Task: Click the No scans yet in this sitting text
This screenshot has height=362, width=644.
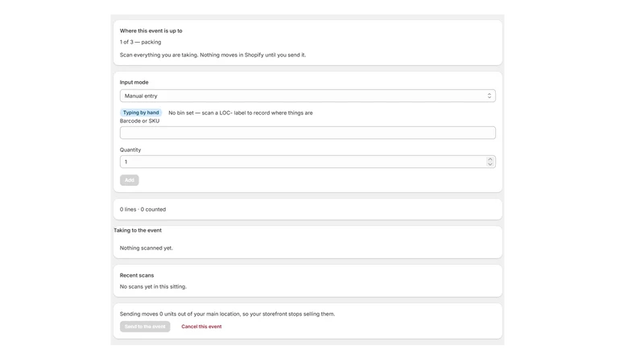Action: (153, 286)
